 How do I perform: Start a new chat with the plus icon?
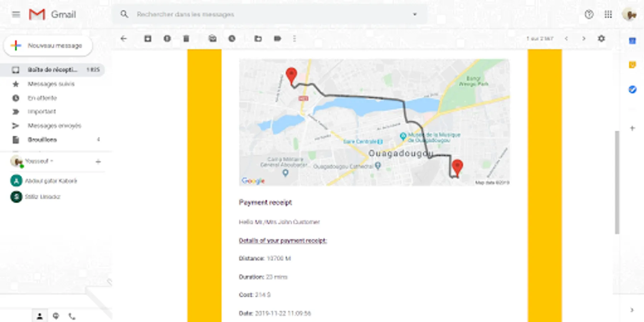pyautogui.click(x=98, y=162)
